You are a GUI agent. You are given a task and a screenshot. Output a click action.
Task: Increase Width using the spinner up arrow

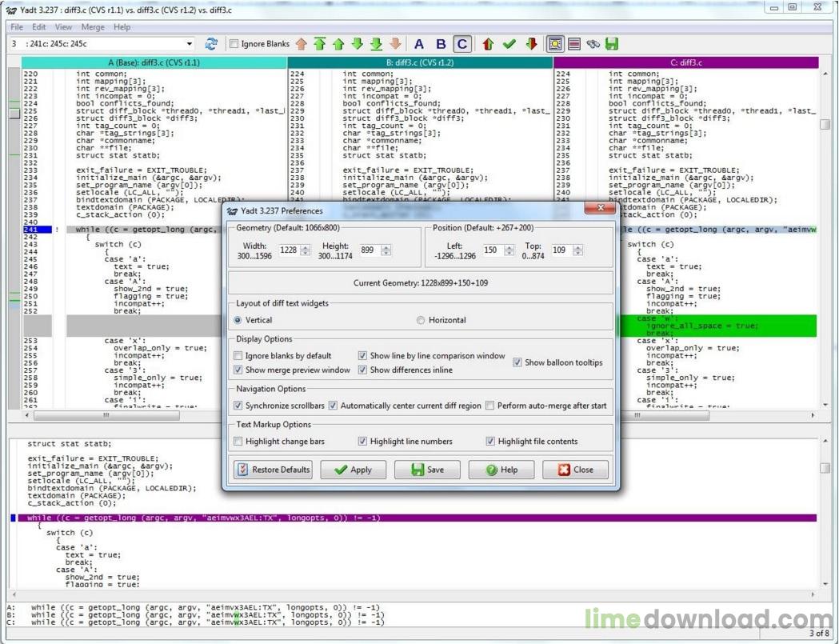(306, 247)
